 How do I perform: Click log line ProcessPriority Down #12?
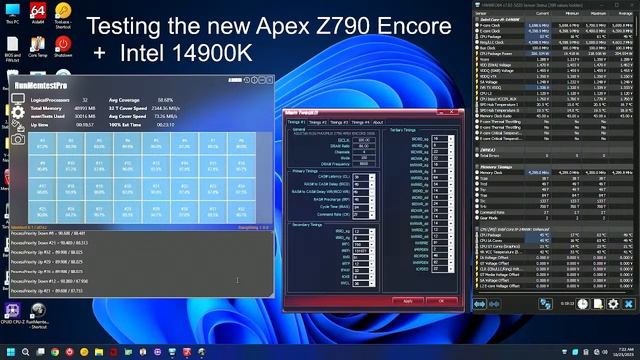click(49, 281)
